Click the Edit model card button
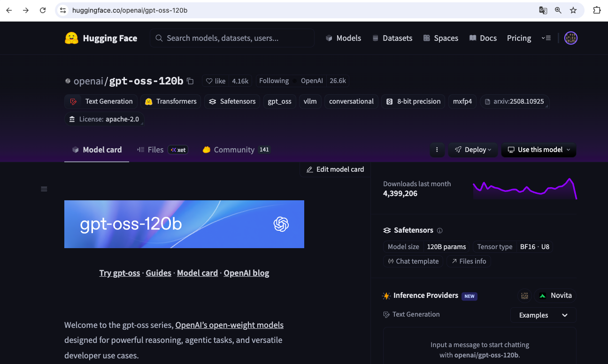The image size is (608, 364). tap(335, 169)
